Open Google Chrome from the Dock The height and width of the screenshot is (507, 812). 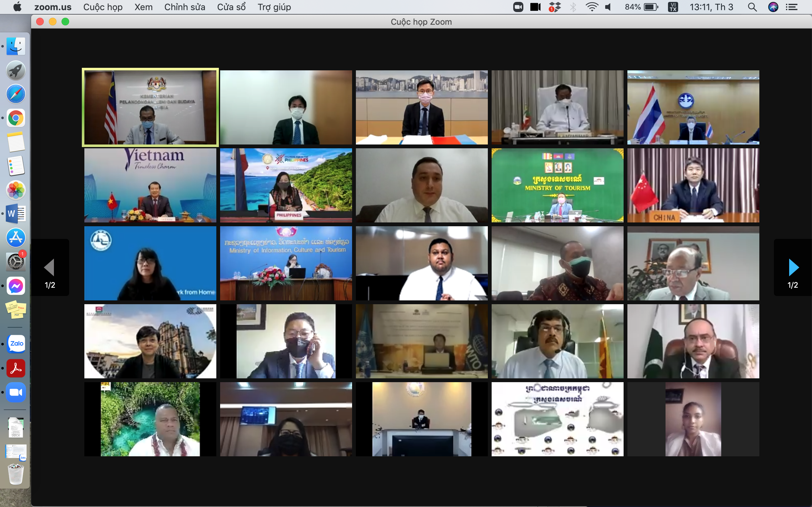(x=16, y=118)
